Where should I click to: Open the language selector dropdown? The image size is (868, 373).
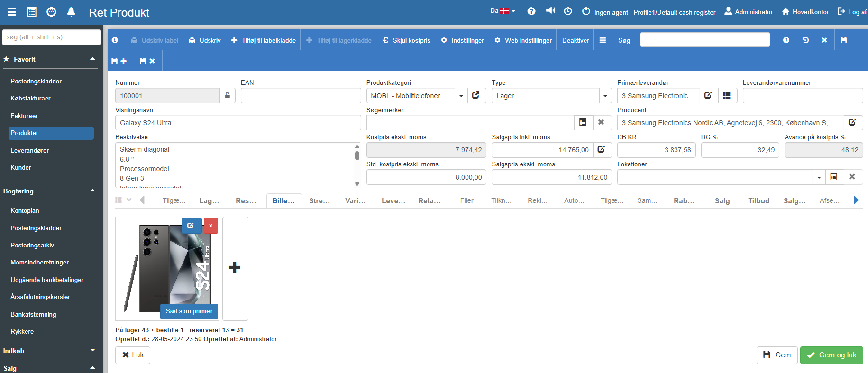pyautogui.click(x=503, y=11)
